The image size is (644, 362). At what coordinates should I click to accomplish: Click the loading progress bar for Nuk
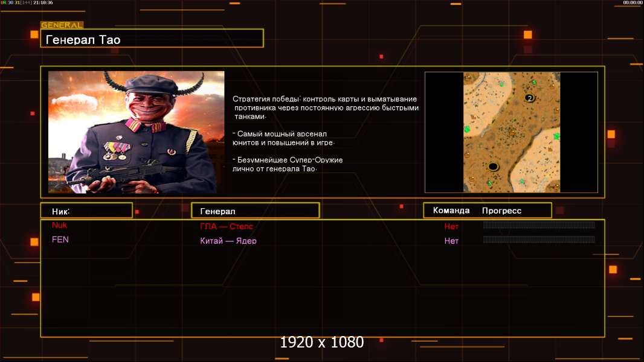(538, 224)
